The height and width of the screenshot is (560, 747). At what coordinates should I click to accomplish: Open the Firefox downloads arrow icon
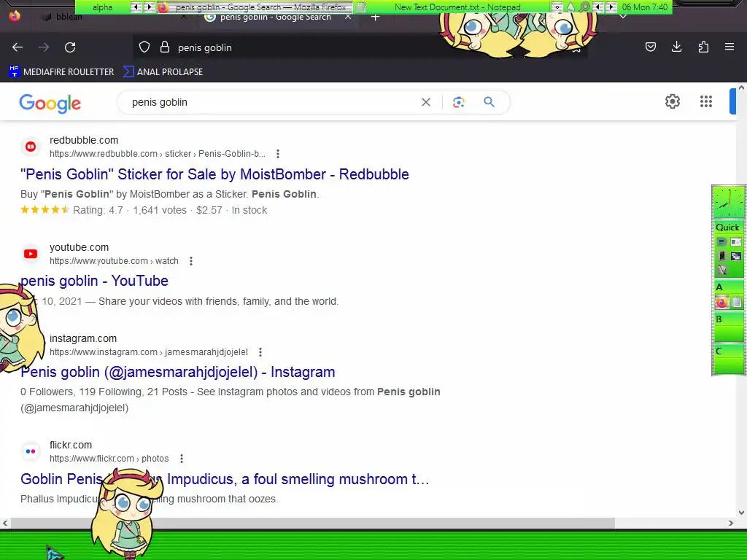676,47
